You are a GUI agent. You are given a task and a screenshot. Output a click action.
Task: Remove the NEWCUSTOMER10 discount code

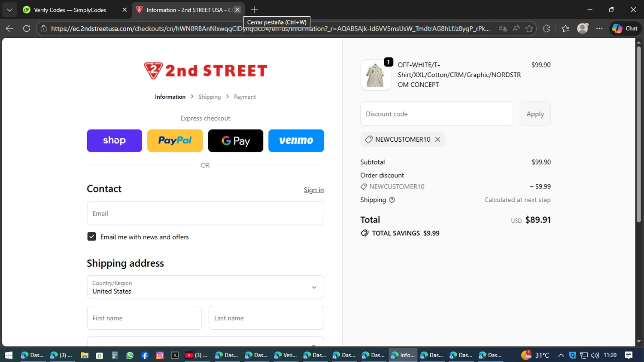coord(437,140)
